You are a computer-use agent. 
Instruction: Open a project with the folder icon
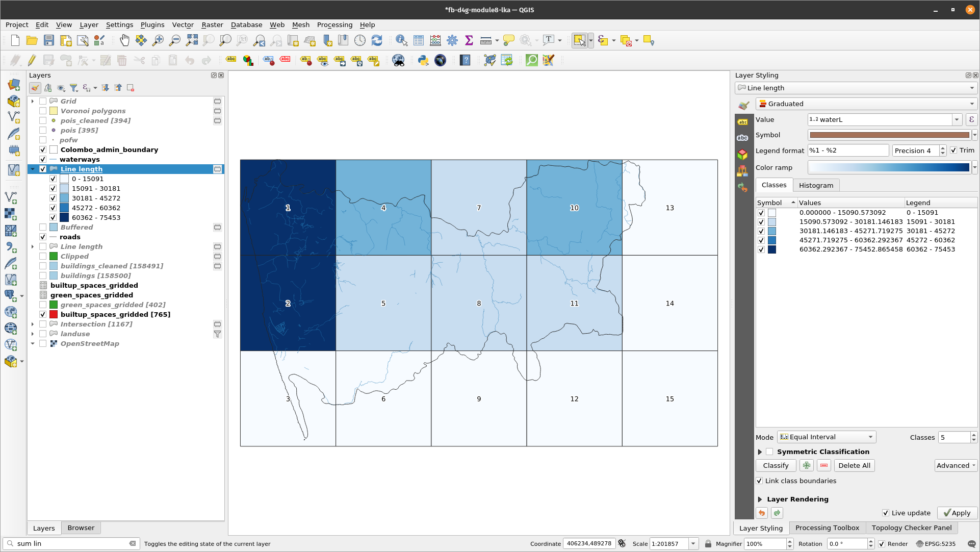coord(32,41)
